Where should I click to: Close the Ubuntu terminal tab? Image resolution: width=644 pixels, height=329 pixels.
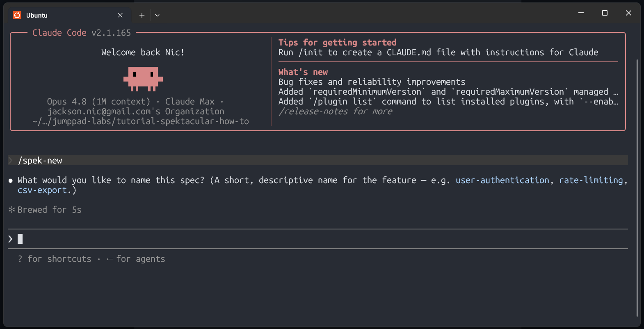coord(120,15)
